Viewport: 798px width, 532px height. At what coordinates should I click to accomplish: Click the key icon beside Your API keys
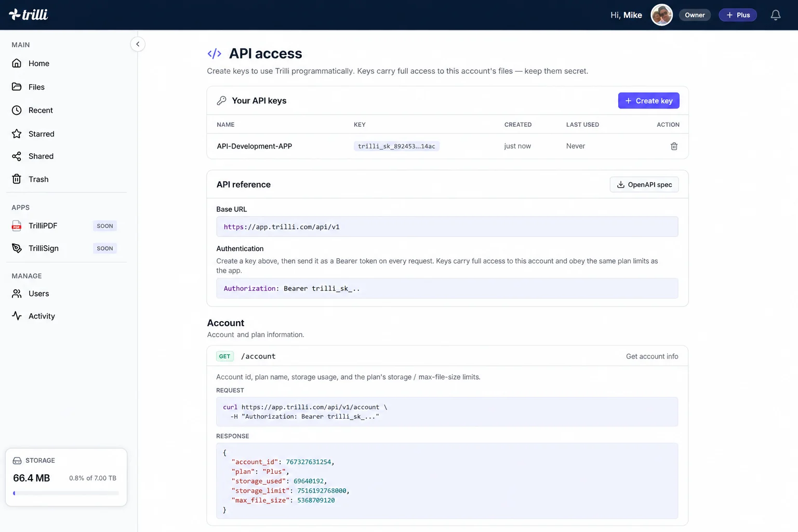[222, 101]
